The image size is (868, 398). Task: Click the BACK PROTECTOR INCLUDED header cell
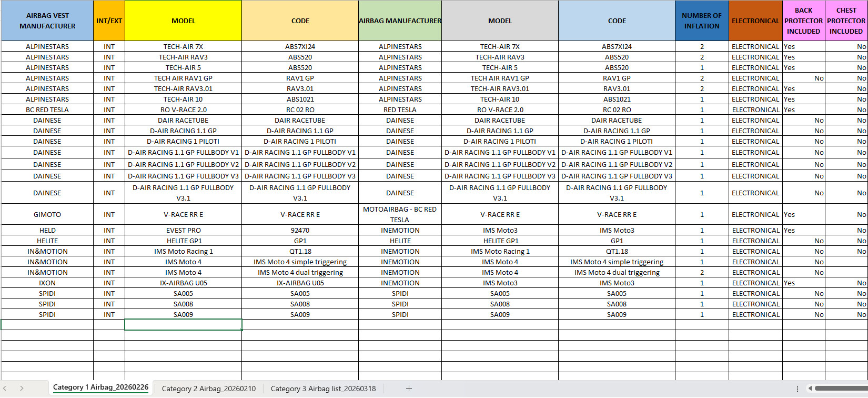[803, 21]
